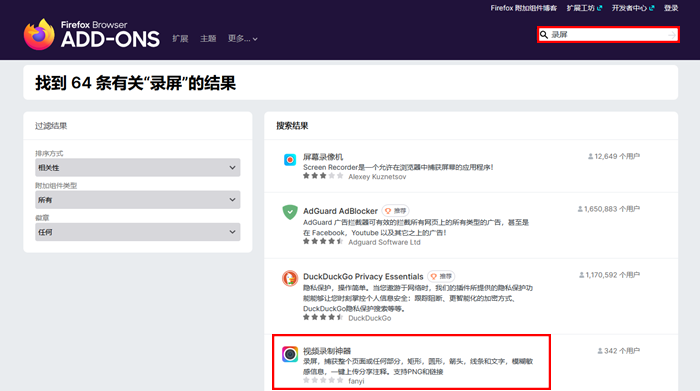Click author name fanyi
Screen dimensions: 700x391
[356, 381]
